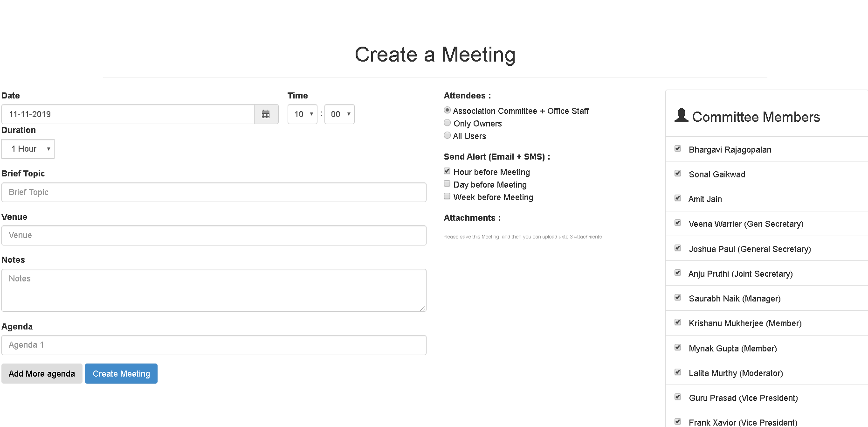Viewport: 868px width, 427px height.
Task: Select the Association Committee + Office Staff option
Action: click(x=447, y=110)
